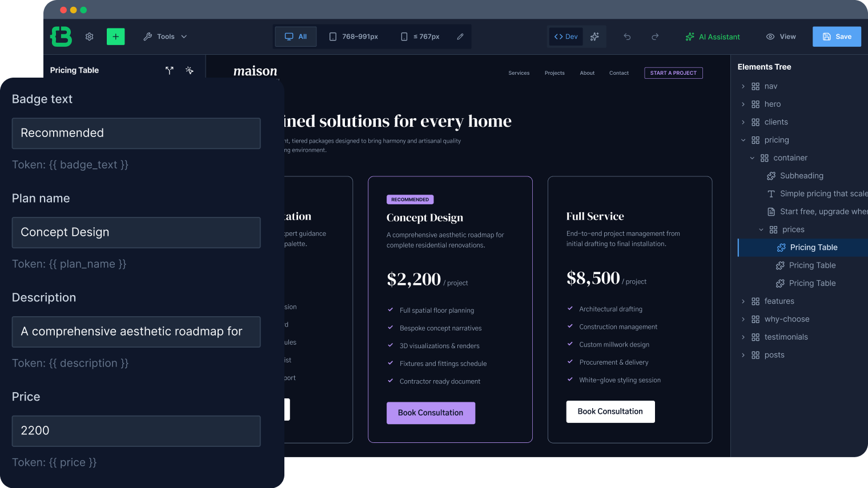Collapse the pricing node chevron

[743, 140]
